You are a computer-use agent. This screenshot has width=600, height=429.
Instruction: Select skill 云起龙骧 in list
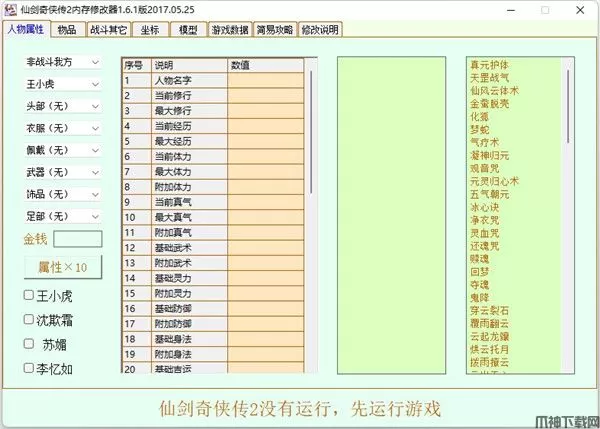489,337
